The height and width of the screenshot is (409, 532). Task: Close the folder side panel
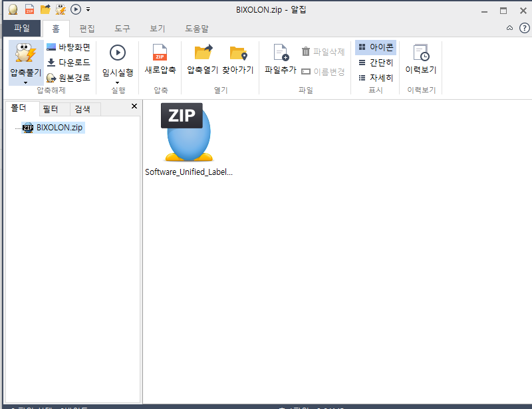click(134, 106)
